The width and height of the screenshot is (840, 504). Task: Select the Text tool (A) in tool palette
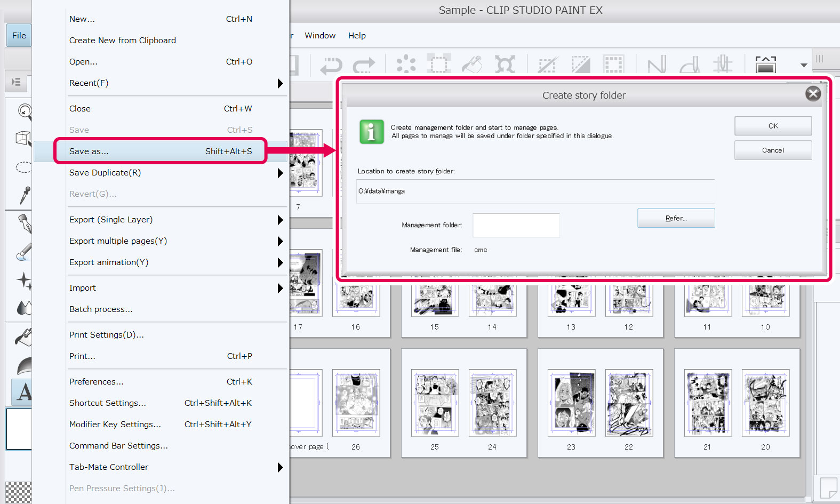pyautogui.click(x=23, y=392)
